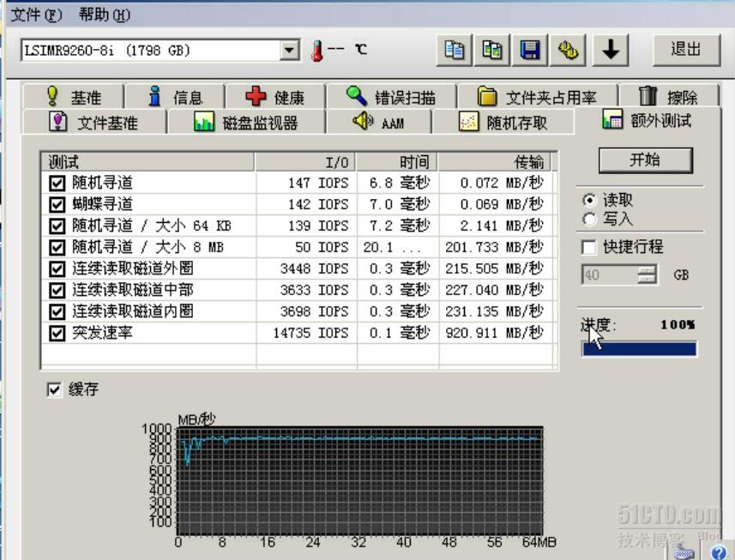
Task: Click the 时间 column header
Action: click(x=397, y=162)
